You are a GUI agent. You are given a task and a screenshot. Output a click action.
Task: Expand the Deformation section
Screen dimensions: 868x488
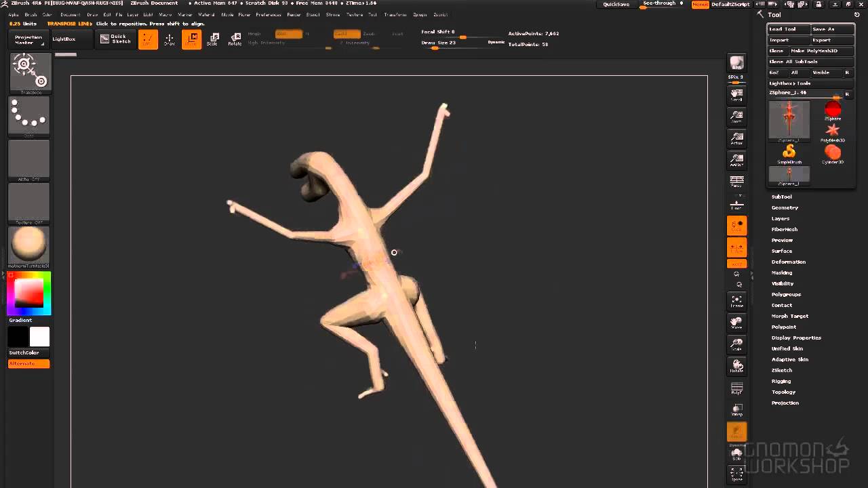coord(788,262)
